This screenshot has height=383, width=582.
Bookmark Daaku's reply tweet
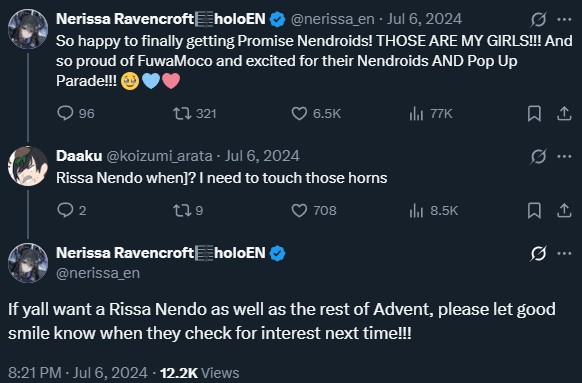pos(534,210)
